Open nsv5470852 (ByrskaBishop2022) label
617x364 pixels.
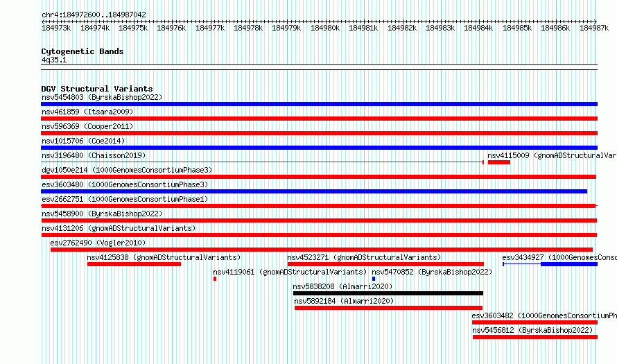(x=432, y=272)
